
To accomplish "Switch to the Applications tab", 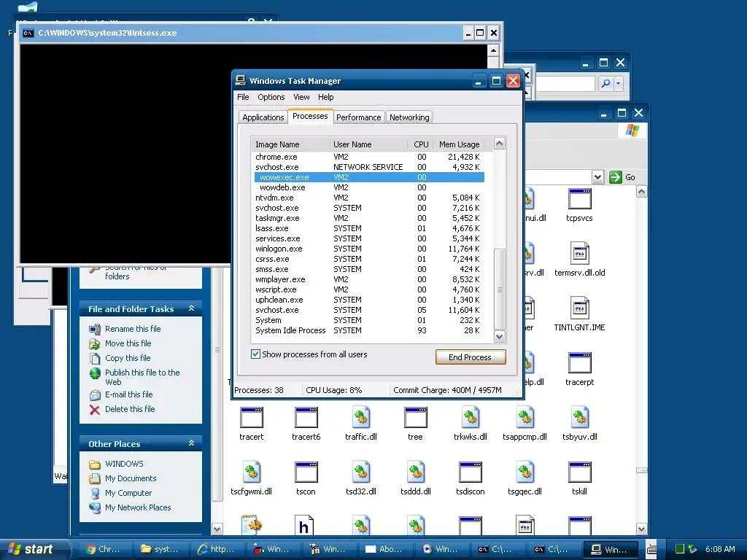I will [263, 117].
